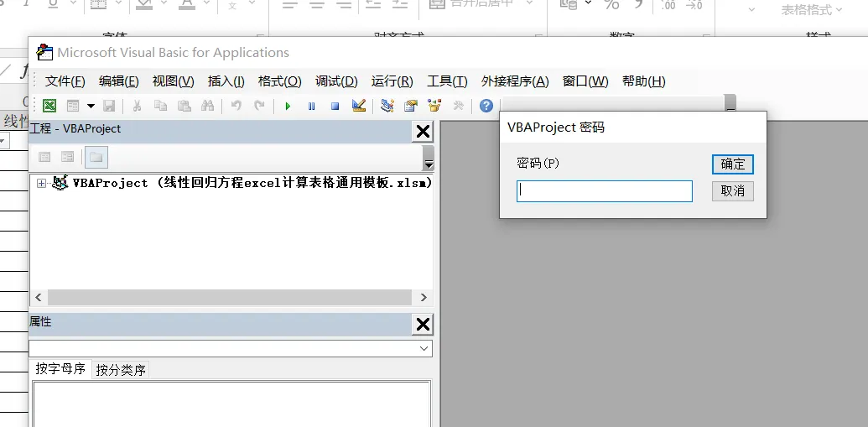Click project tree right scroll arrow
The image size is (868, 427).
pos(424,298)
